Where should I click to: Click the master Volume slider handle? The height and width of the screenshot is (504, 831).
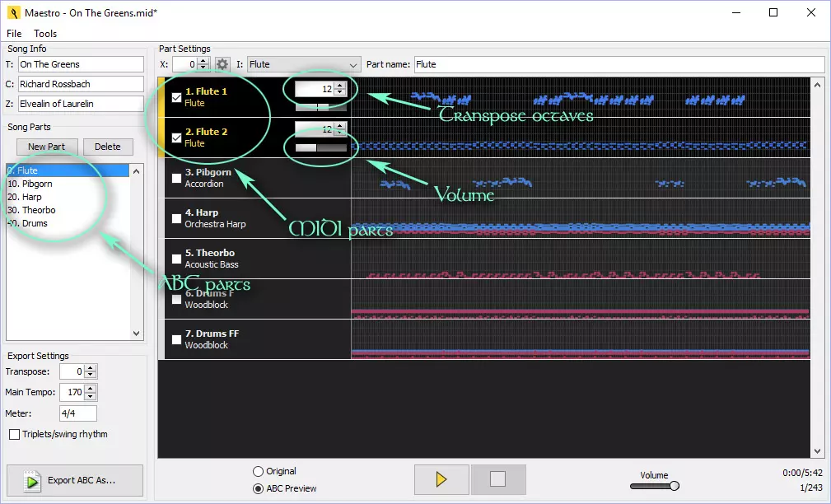675,485
